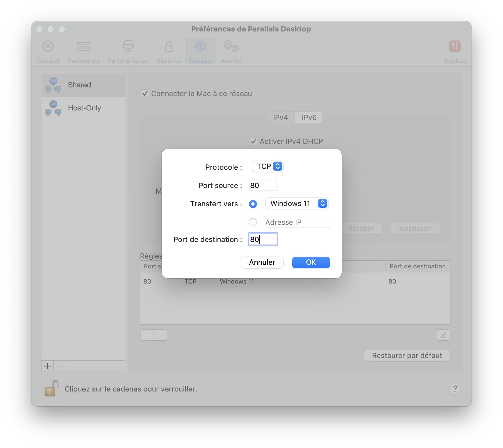Click Restaurer par défaut
503x448 pixels.
[x=407, y=356]
